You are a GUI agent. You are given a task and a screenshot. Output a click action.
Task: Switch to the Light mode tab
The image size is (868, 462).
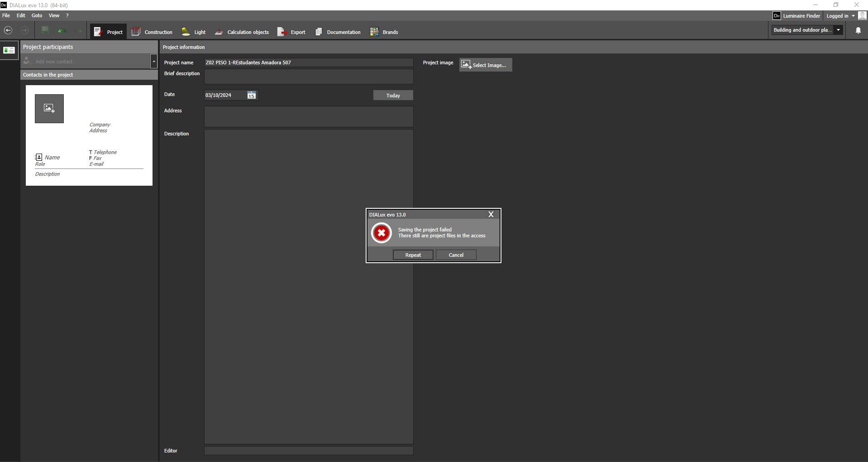194,32
